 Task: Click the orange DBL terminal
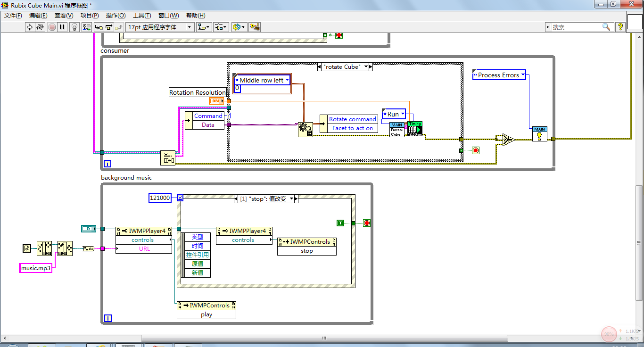(217, 101)
